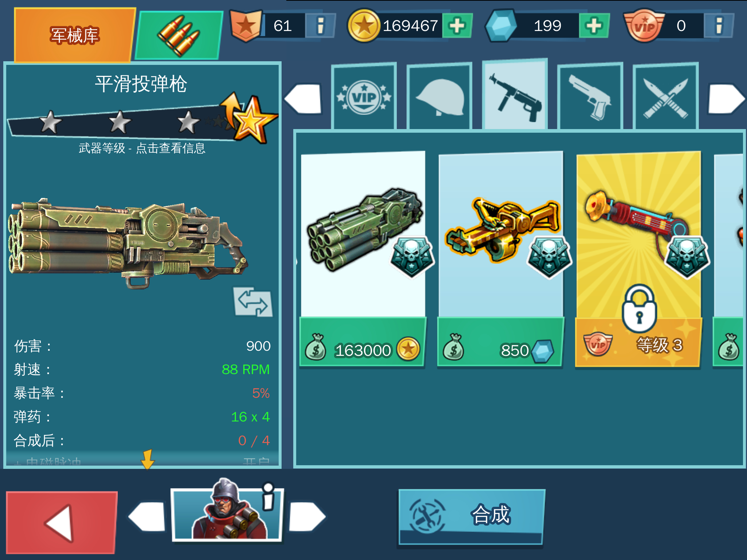
Task: Upgrade weapon level via the gold star
Action: 250,118
